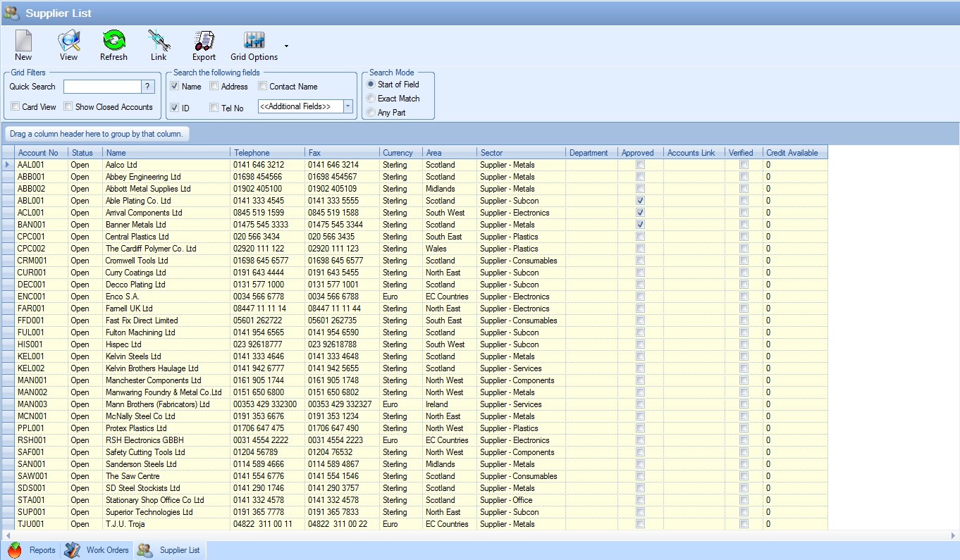Image resolution: width=960 pixels, height=560 pixels.
Task: Open the Grid Options dropdown arrow
Action: (x=286, y=46)
